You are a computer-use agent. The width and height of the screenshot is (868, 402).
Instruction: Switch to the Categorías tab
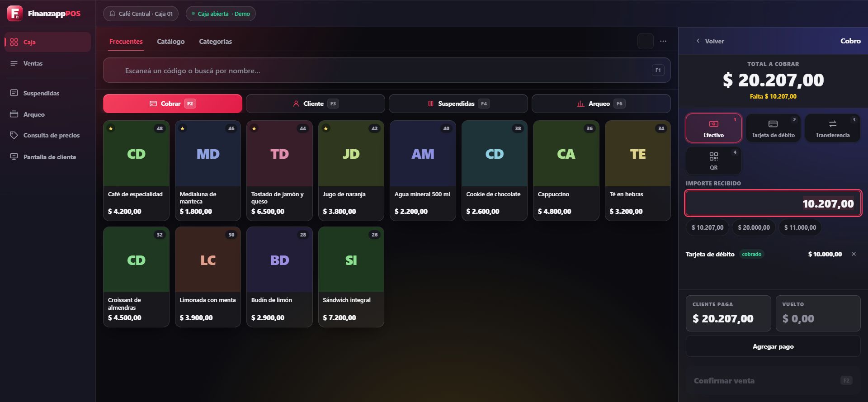[x=216, y=42]
